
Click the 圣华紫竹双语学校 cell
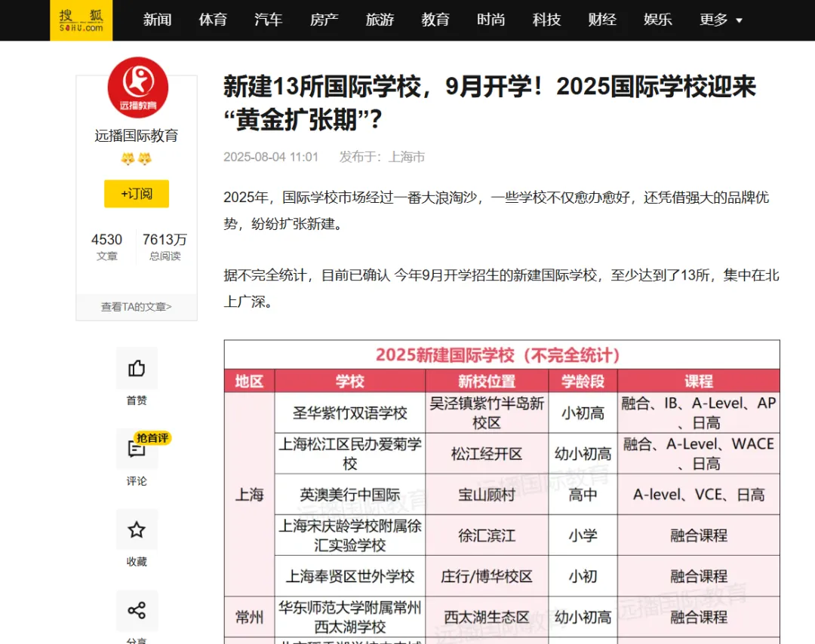point(350,413)
